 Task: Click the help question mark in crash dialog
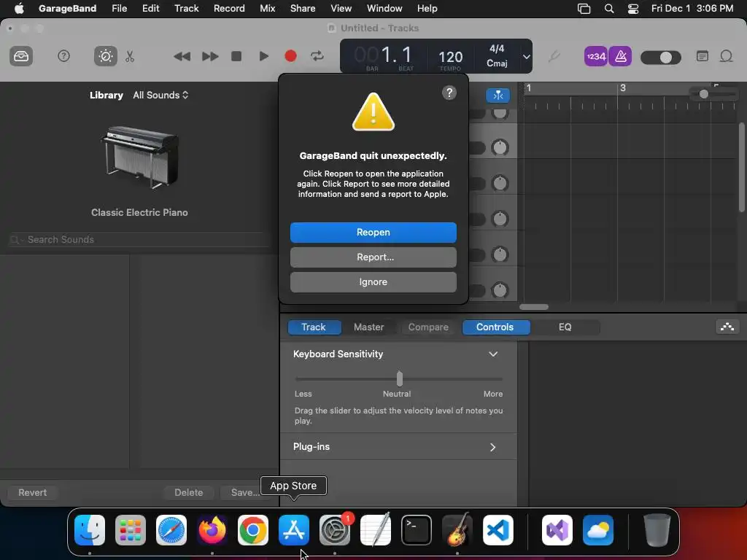pos(449,93)
